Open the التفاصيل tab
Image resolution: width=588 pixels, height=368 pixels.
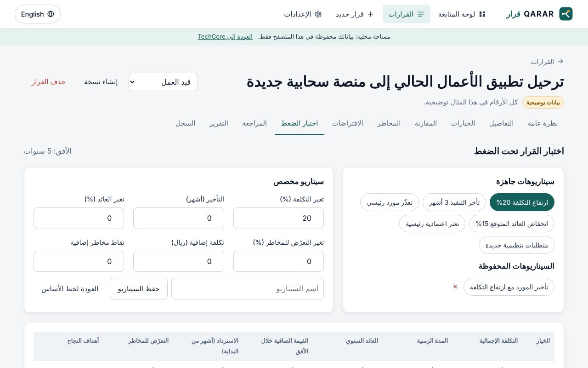click(x=501, y=123)
